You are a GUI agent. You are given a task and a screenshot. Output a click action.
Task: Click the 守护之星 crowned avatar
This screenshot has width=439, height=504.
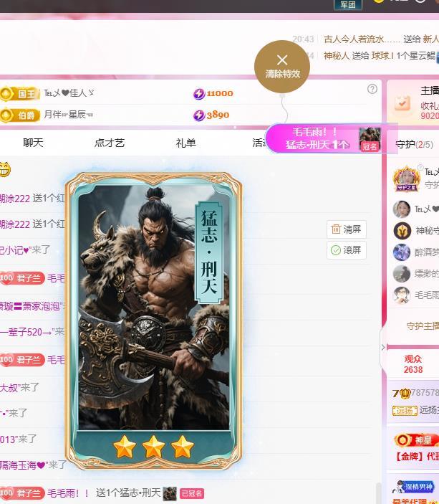[x=406, y=179]
